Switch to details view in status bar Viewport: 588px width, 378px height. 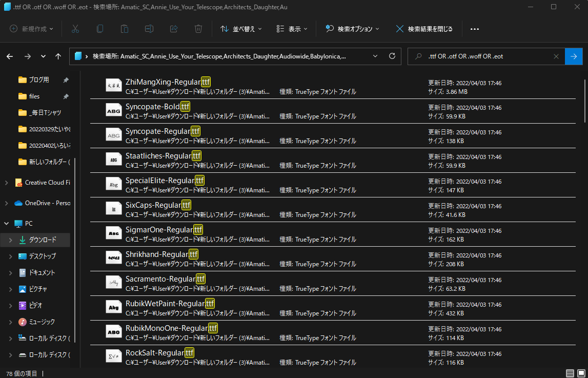coord(570,373)
